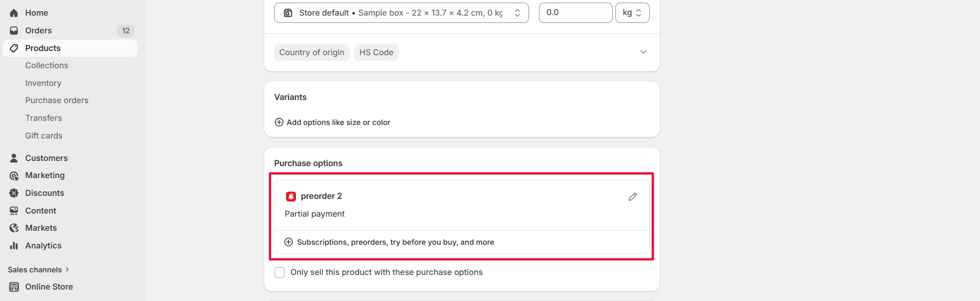Expand the Country of origin section chevron
980x301 pixels.
643,52
